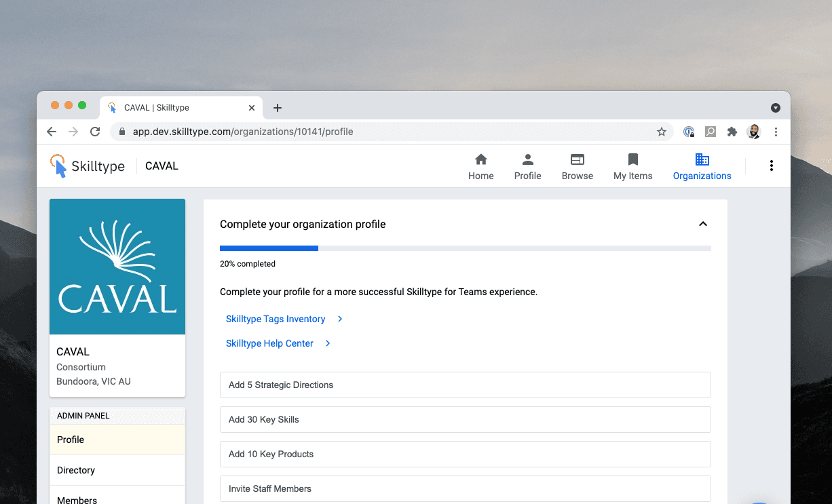The image size is (832, 504).
Task: Reload the page
Action: coord(95,132)
